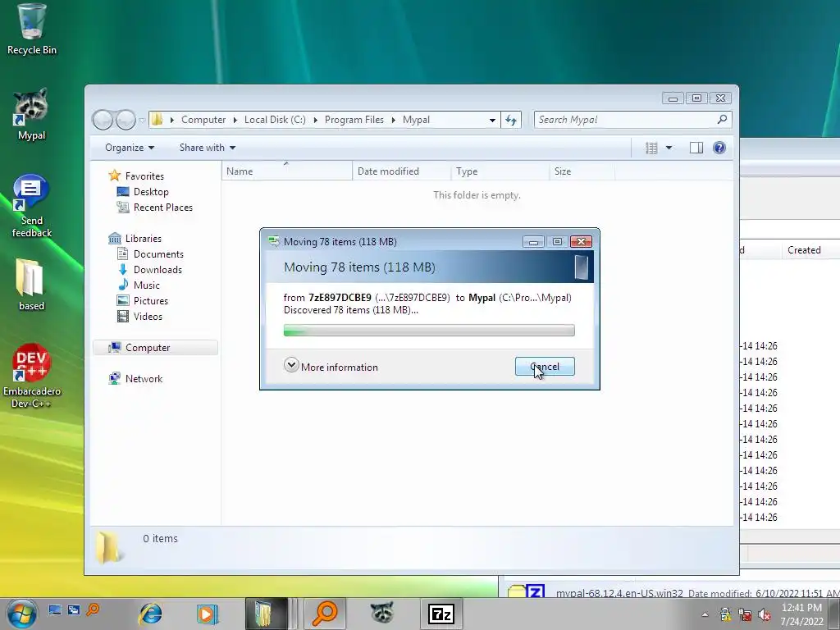This screenshot has width=840, height=630.
Task: Refresh the Mypal folder view
Action: tap(511, 120)
